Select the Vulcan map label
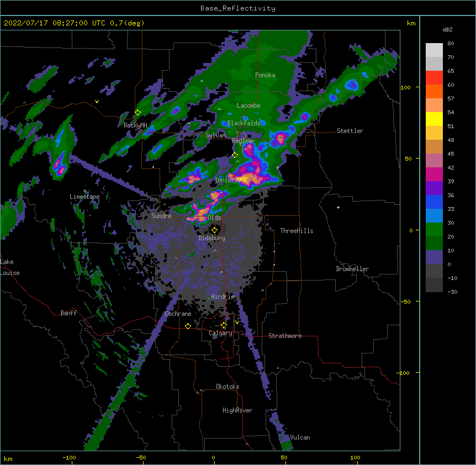 [x=300, y=437]
